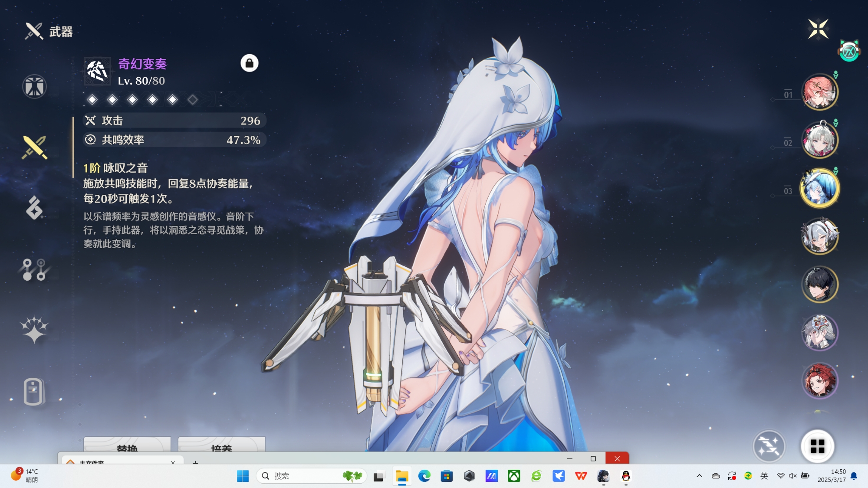Select the blue-haired character in slot 03
This screenshot has width=868, height=488.
coord(819,188)
